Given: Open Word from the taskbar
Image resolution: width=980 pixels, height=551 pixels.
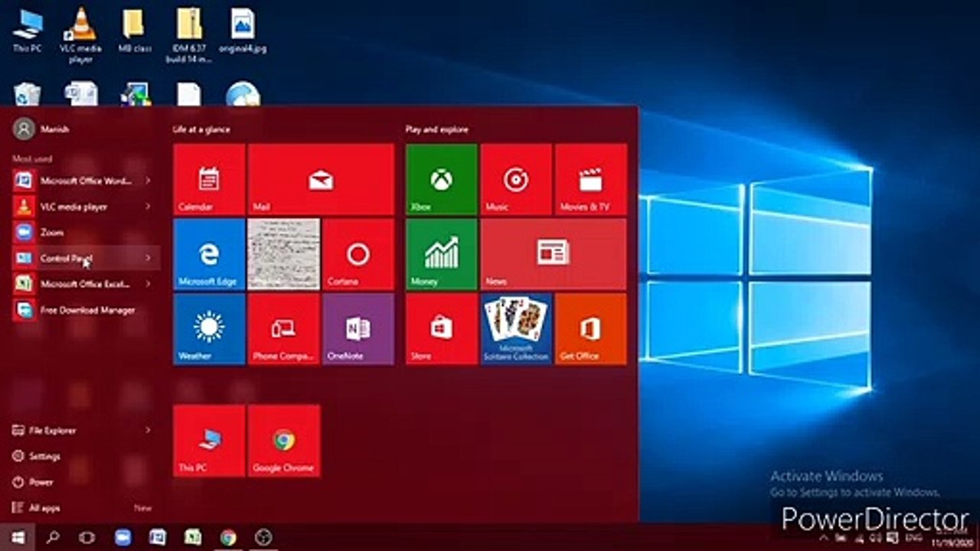Looking at the screenshot, I should pyautogui.click(x=158, y=537).
